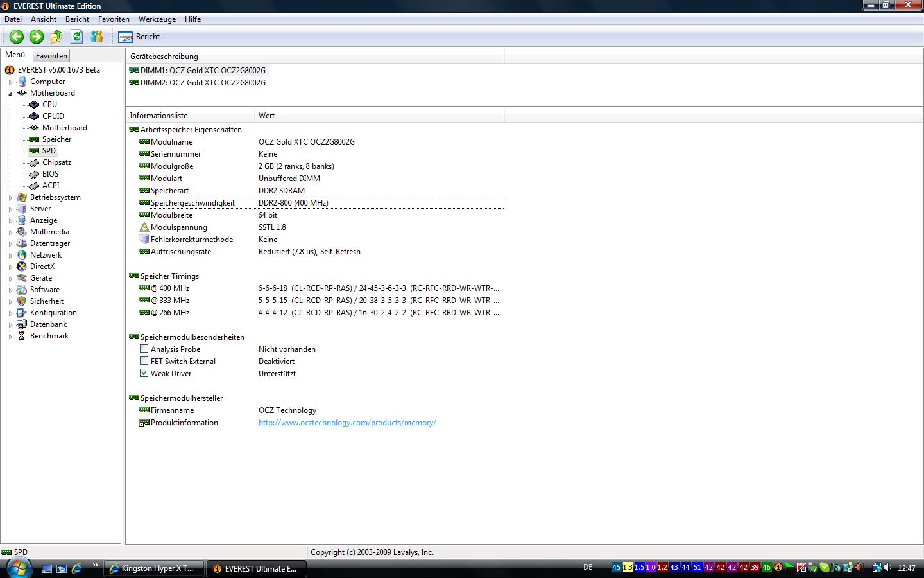This screenshot has width=924, height=578.
Task: Select the CPUID icon in the tree
Action: click(34, 116)
